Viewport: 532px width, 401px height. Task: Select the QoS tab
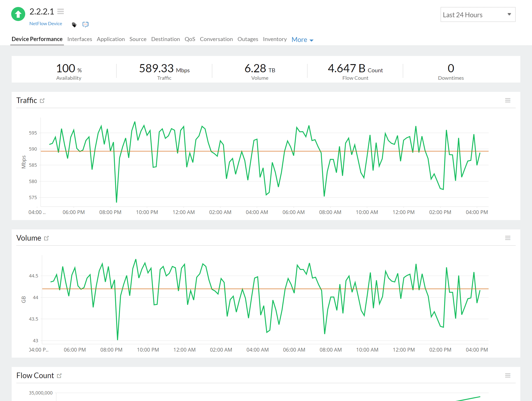190,39
